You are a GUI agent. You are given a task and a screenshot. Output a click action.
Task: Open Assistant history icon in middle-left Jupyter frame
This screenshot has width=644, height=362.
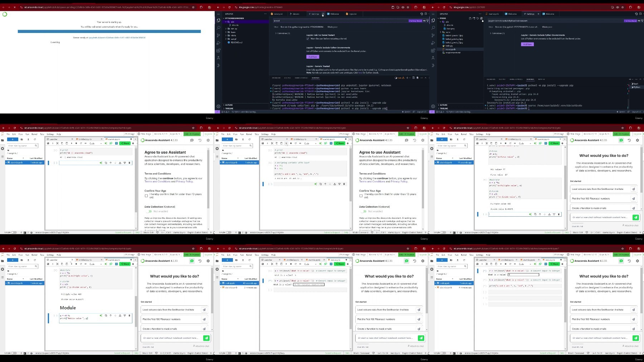tap(200, 140)
